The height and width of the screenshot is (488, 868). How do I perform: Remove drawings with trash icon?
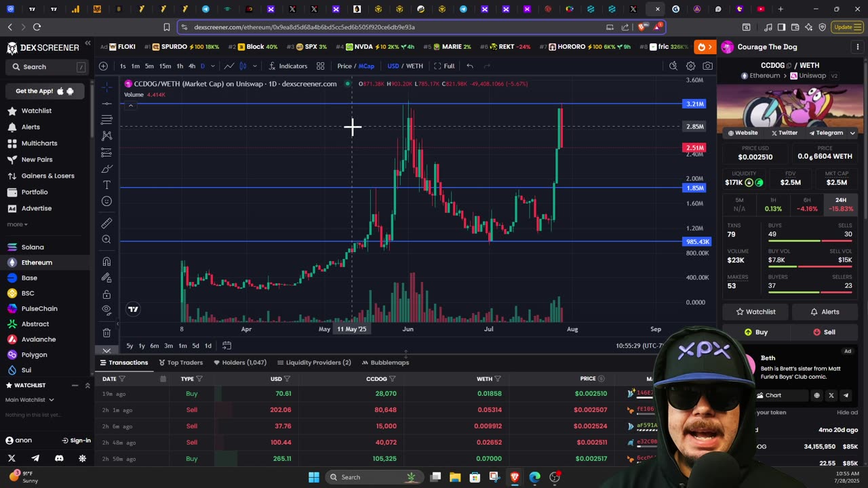(106, 333)
